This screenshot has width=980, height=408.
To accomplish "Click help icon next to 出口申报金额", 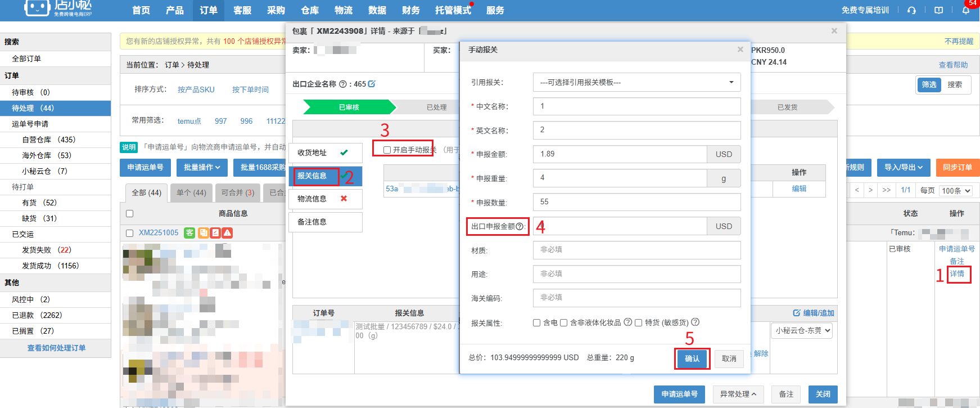I will pos(520,226).
